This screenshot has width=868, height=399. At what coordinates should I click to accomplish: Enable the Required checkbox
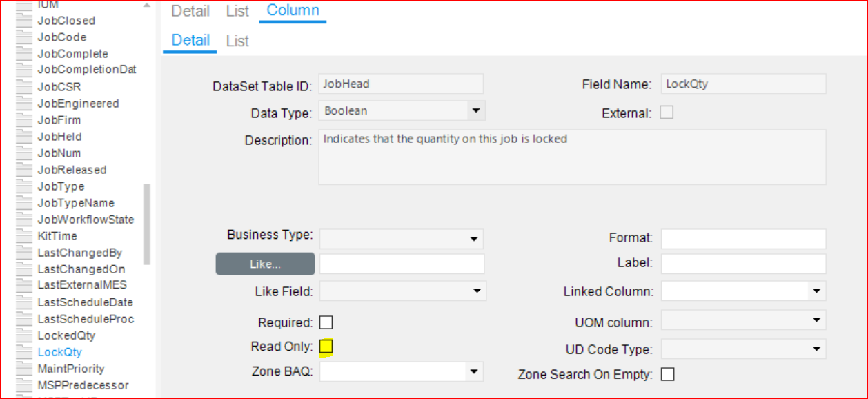tap(326, 322)
